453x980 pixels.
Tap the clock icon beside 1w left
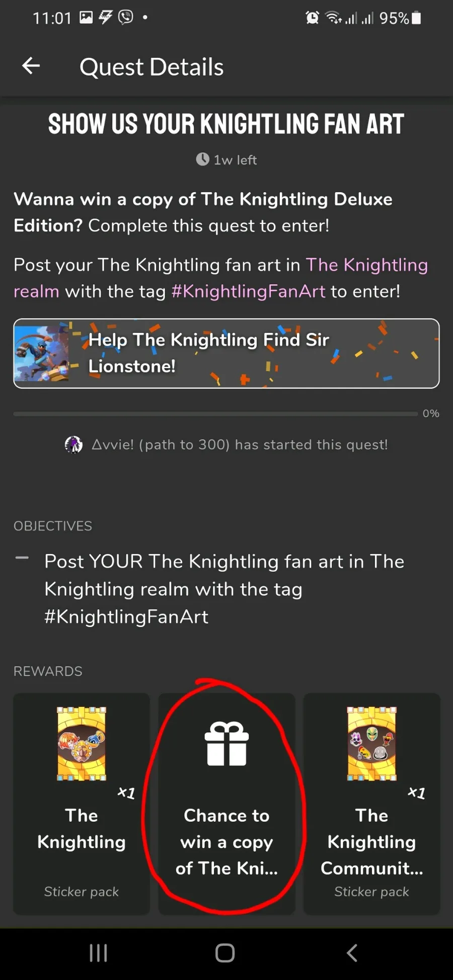[x=202, y=159]
